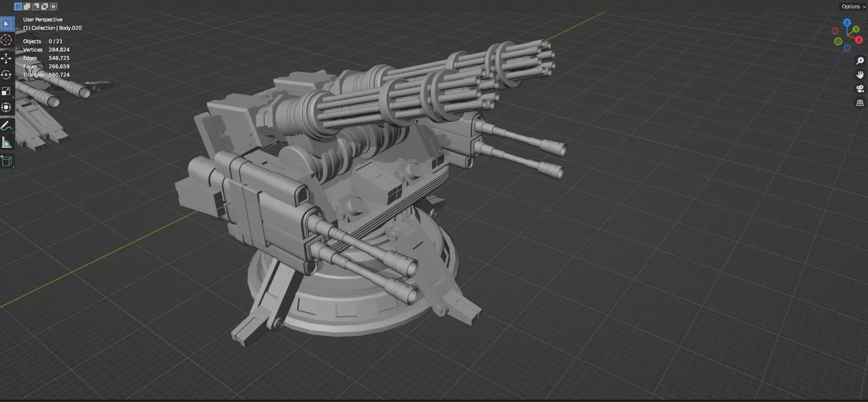Set selection mode to Invert
868x402 pixels.
click(x=45, y=6)
